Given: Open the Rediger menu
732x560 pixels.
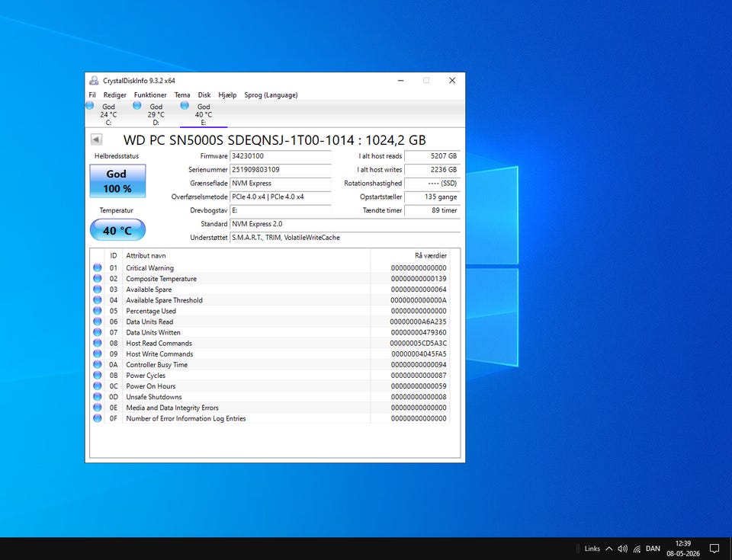Looking at the screenshot, I should click(x=115, y=94).
